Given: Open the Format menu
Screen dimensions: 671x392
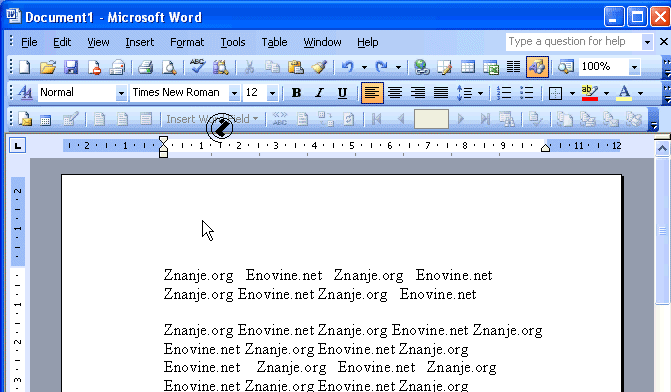Looking at the screenshot, I should pos(187,42).
